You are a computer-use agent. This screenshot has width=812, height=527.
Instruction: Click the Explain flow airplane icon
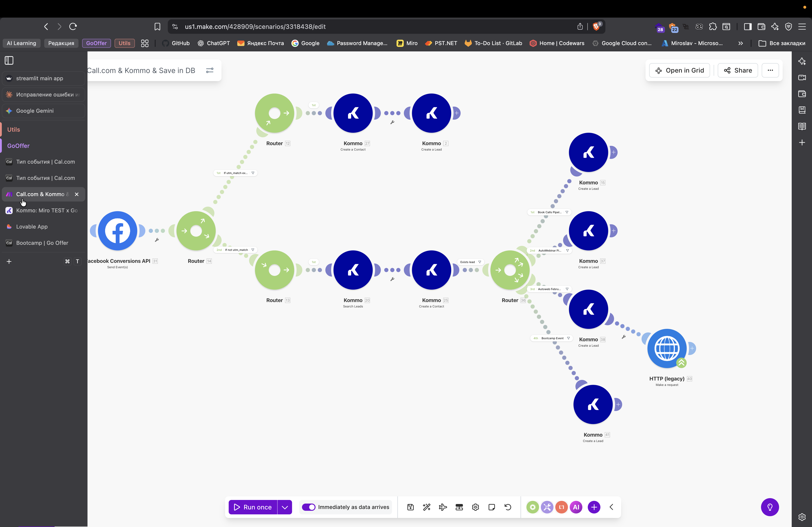(x=443, y=507)
